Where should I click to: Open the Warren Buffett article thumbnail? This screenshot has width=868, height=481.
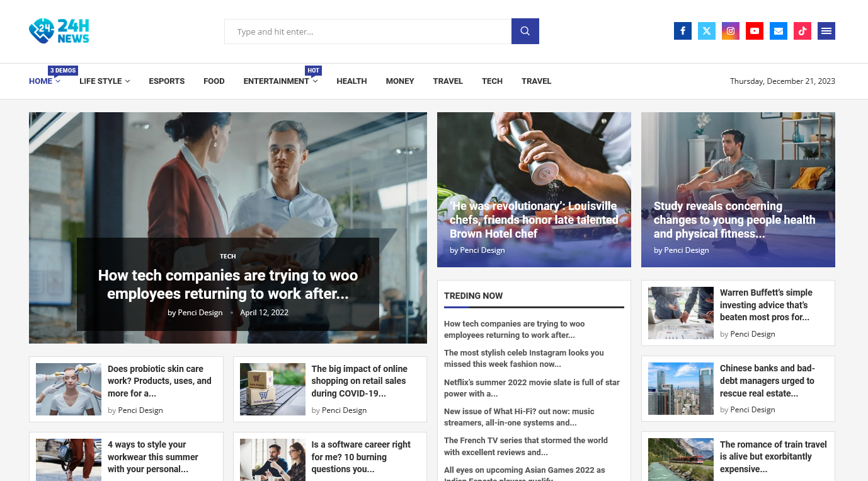681,313
